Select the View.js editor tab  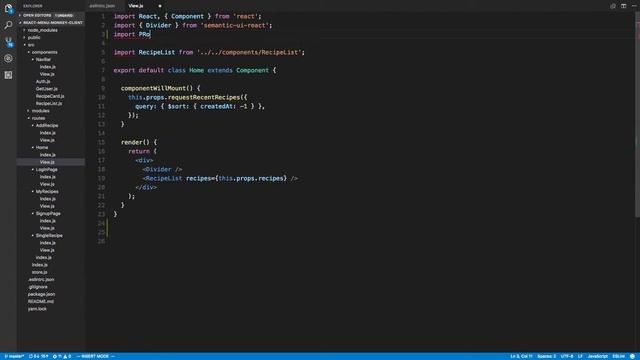136,6
